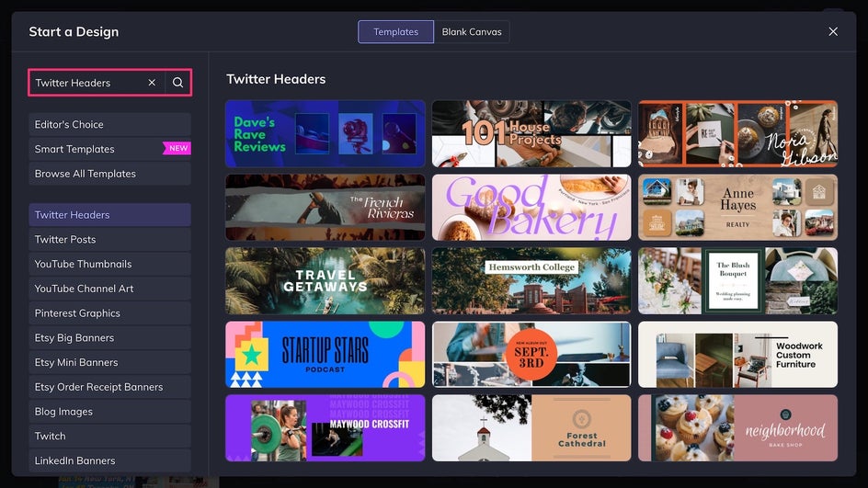868x488 pixels.
Task: Pick 101 House Projects template
Action: 531,134
